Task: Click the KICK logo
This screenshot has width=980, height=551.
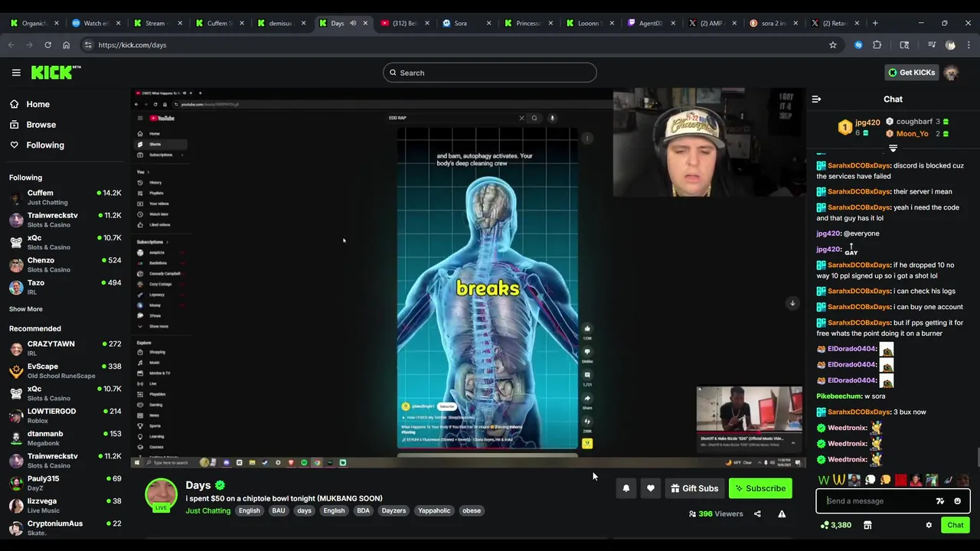Action: 56,72
